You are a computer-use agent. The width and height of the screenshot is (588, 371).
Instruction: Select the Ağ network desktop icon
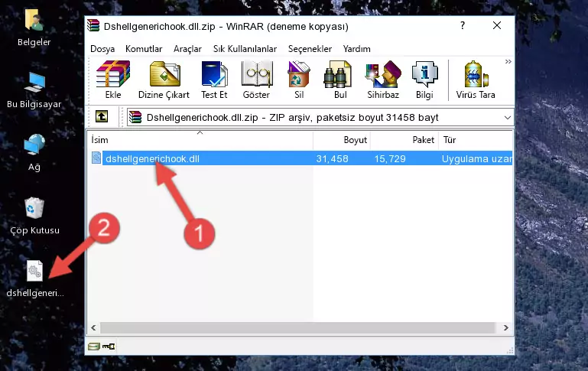(34, 152)
